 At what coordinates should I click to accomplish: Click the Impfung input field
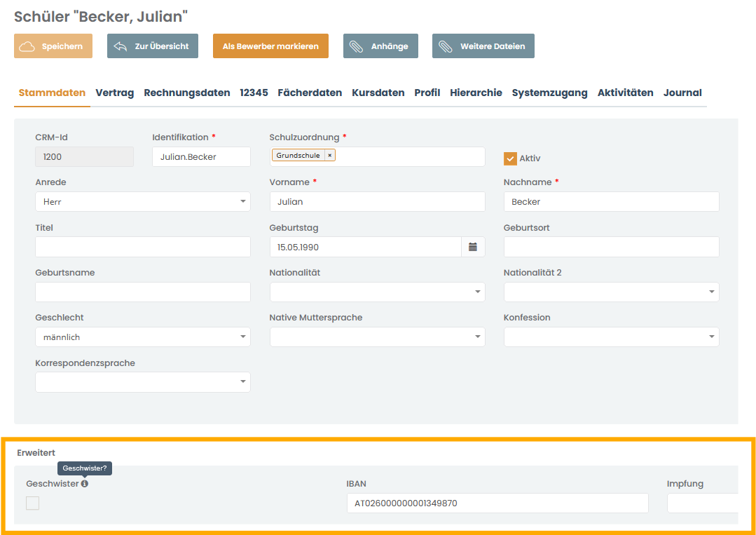pyautogui.click(x=703, y=503)
